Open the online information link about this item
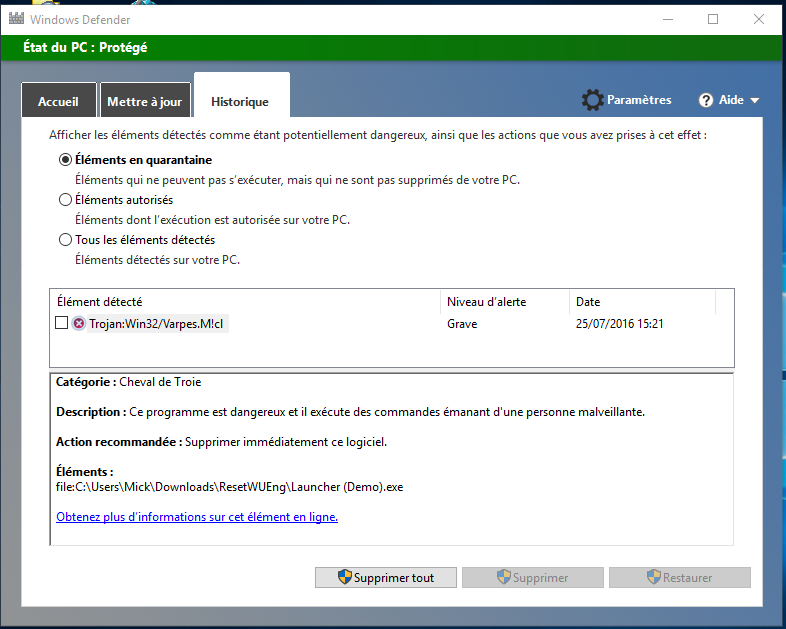786x629 pixels. (x=196, y=517)
